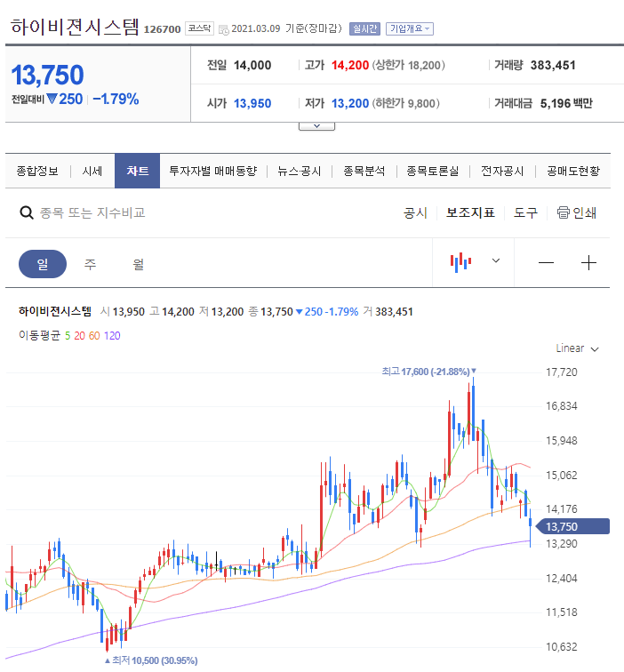Click the 17,720 axis label

(x=562, y=372)
